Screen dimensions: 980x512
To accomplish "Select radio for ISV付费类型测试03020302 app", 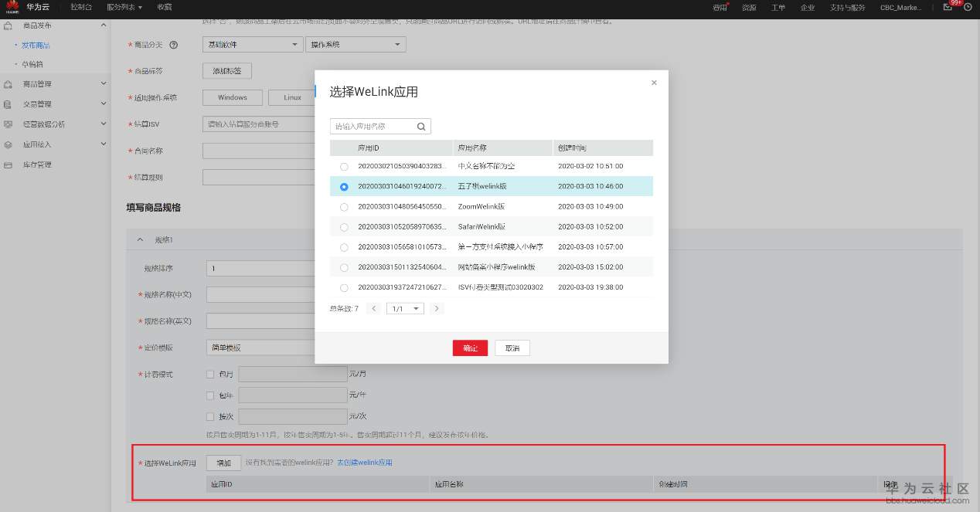I will pos(344,287).
